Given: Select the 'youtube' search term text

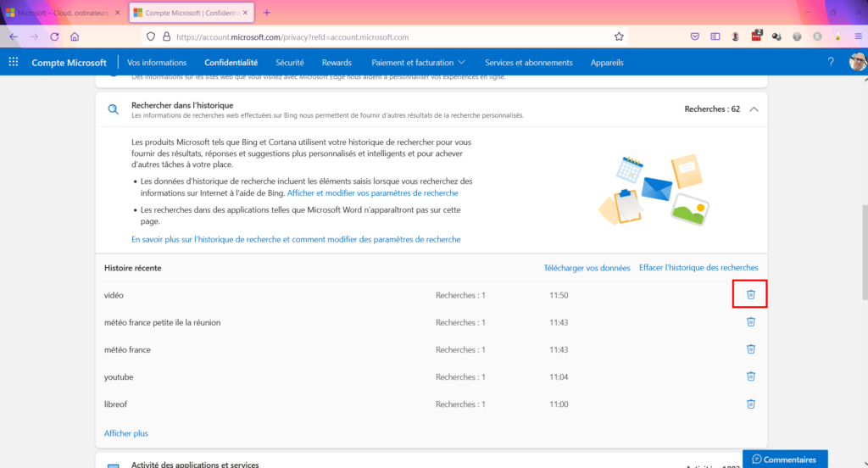Looking at the screenshot, I should pyautogui.click(x=119, y=377).
